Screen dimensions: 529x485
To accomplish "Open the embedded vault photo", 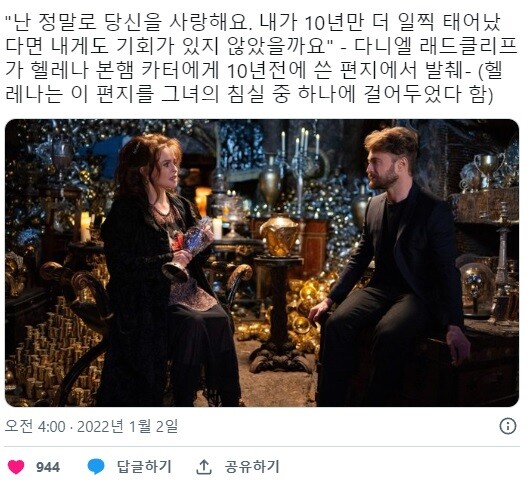I will (x=262, y=263).
